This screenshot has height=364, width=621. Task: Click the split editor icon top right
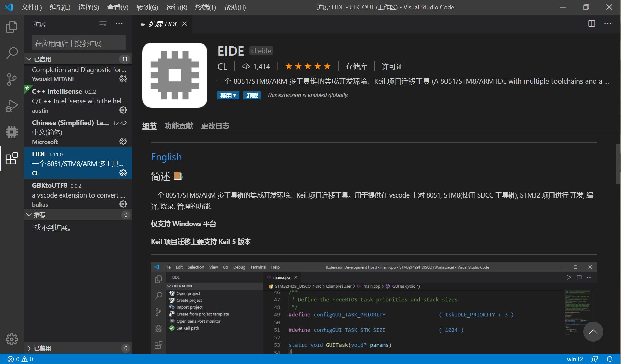[591, 23]
